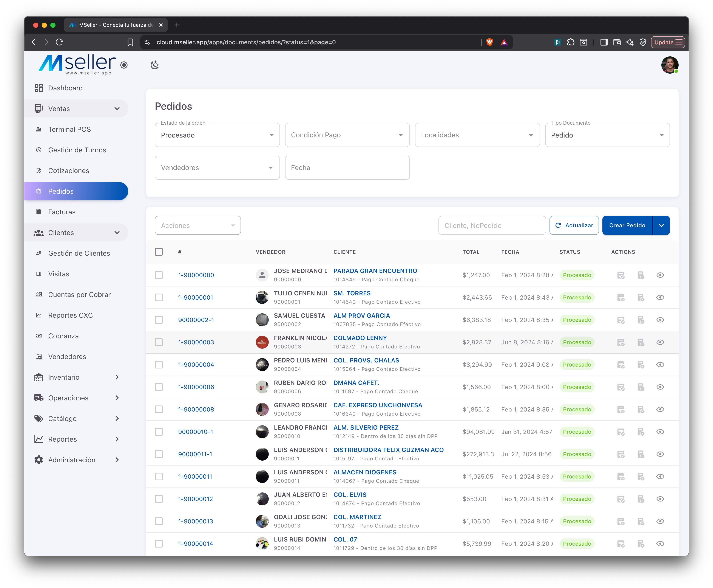Expand the Crear Pedido split-button arrow
This screenshot has width=713, height=588.
point(661,225)
